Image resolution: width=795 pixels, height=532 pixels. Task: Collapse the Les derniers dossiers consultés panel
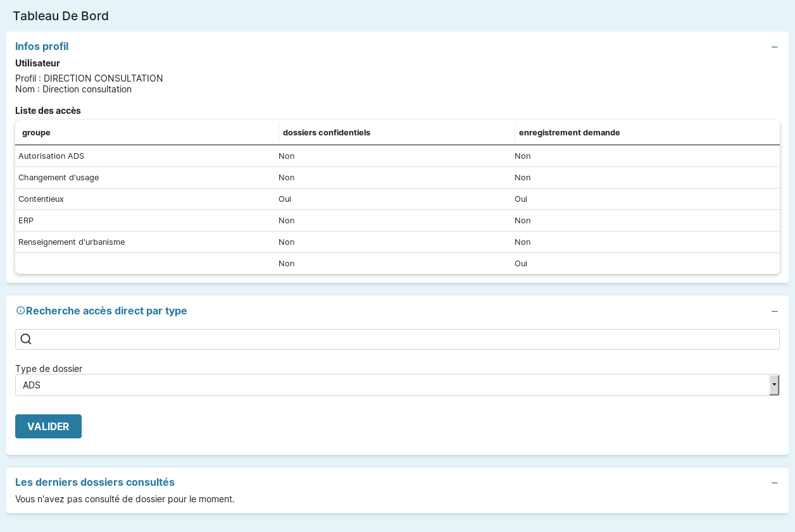[774, 483]
